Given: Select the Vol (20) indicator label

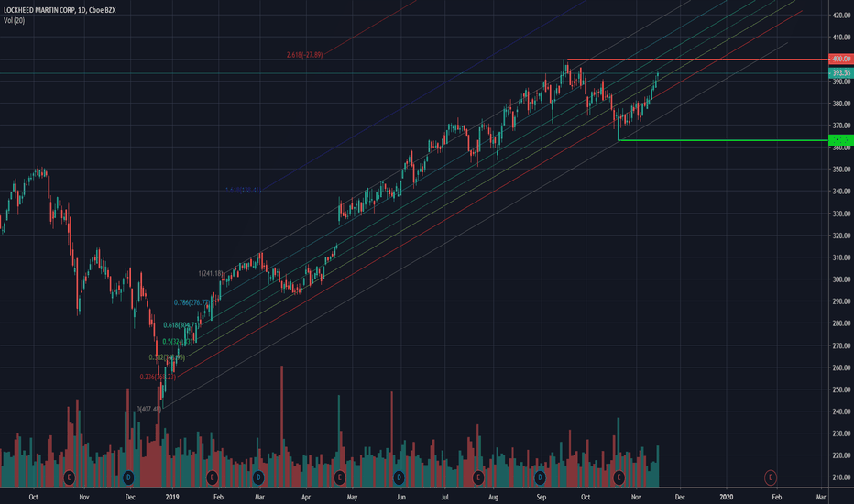Looking at the screenshot, I should (x=14, y=21).
